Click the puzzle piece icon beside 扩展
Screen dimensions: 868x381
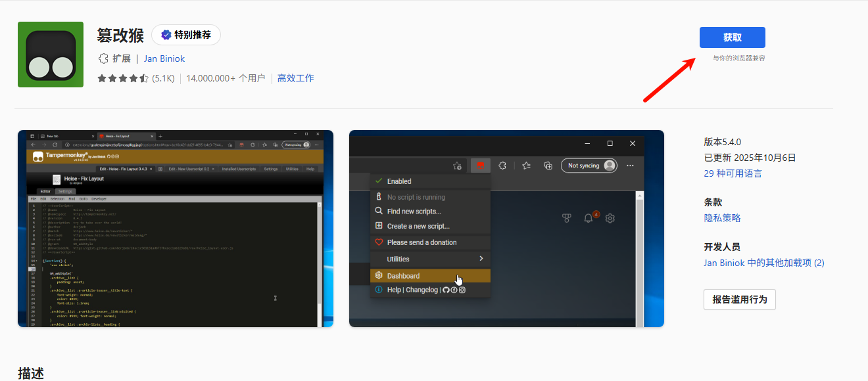[103, 58]
